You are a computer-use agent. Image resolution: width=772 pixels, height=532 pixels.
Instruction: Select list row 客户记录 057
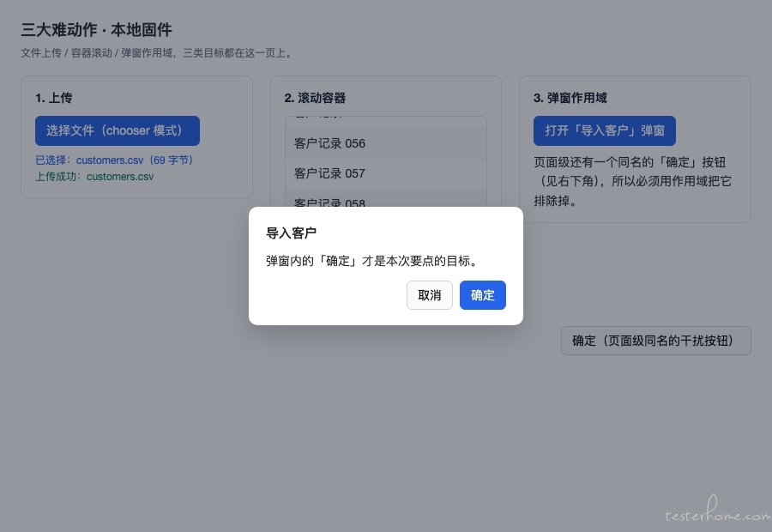pos(385,173)
